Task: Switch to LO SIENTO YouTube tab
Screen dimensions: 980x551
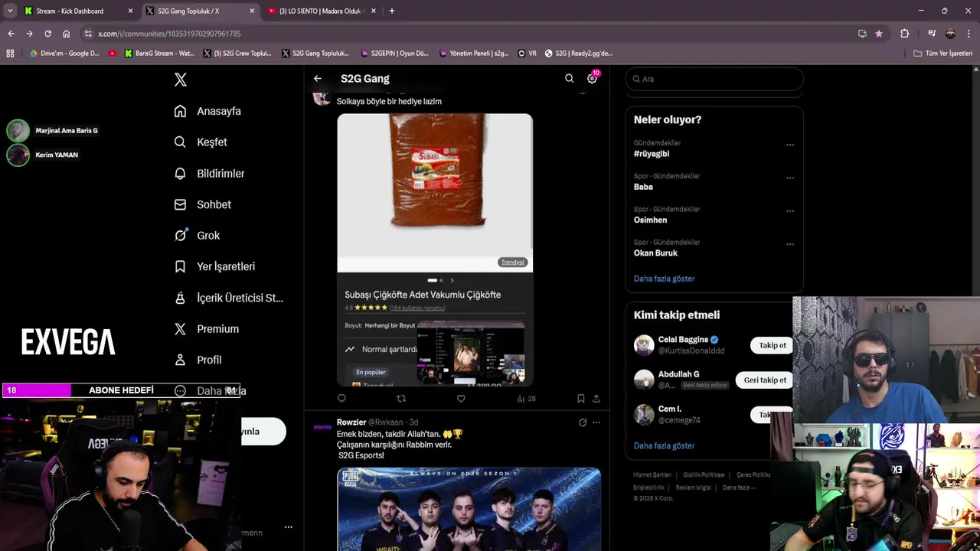Action: tap(322, 11)
